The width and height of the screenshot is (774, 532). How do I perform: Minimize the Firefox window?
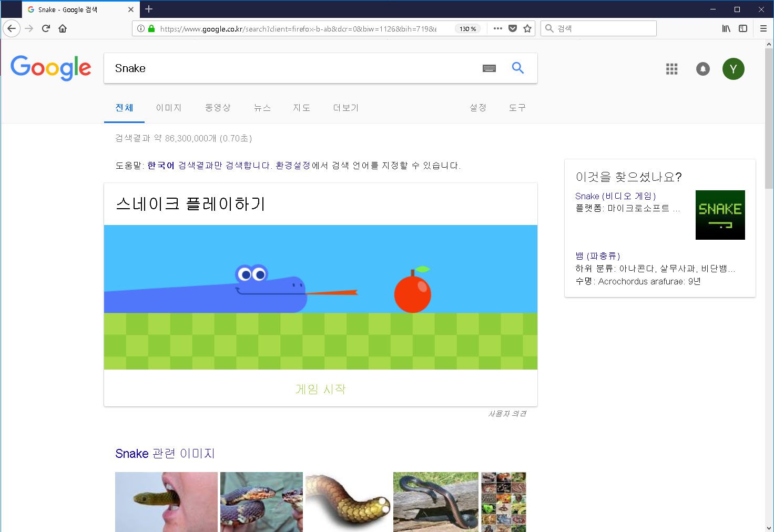(x=713, y=9)
